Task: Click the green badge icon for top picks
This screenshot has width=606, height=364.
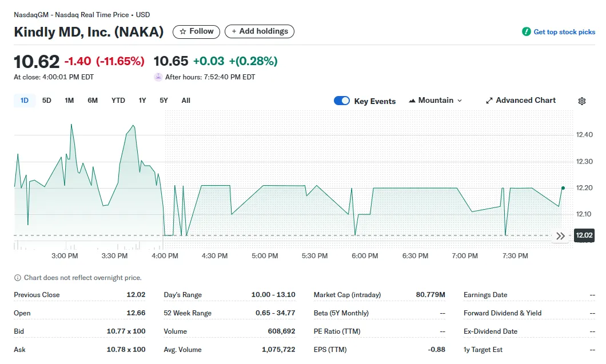Action: point(527,32)
